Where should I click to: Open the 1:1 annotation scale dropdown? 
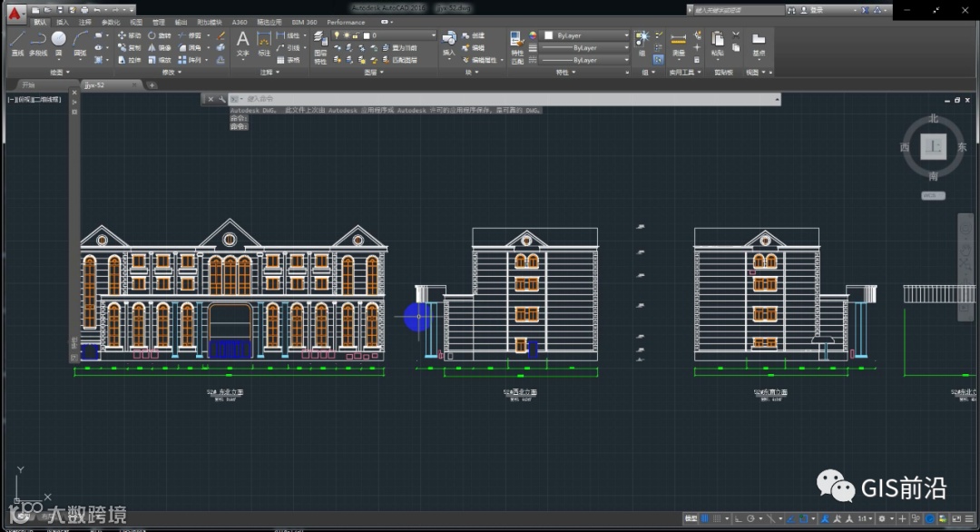(865, 518)
